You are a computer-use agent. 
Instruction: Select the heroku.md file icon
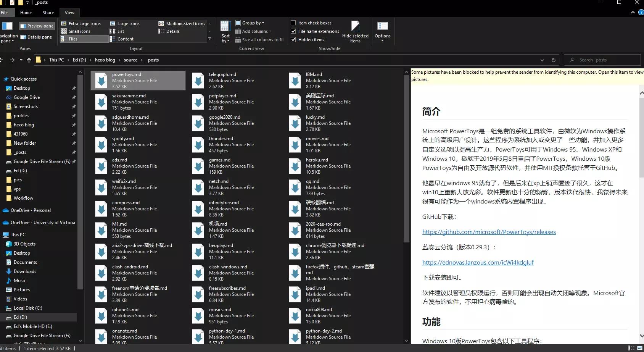[x=295, y=166]
